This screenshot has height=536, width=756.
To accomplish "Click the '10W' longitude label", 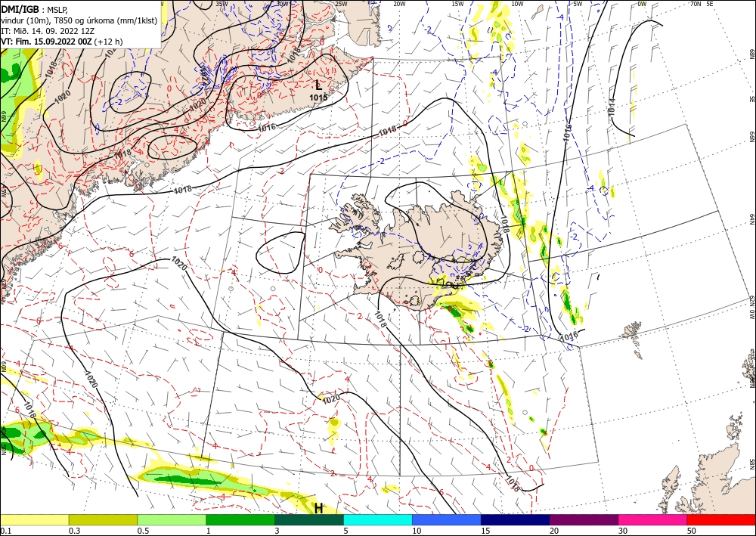I will coord(517,4).
